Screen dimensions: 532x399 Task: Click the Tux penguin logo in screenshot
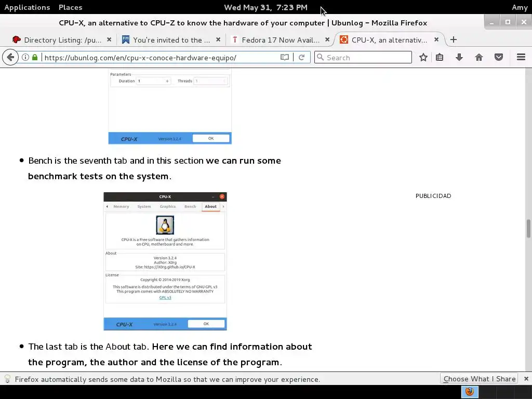165,225
